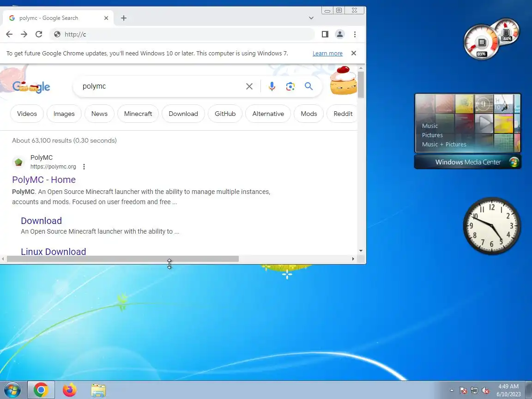Reload the page with the refresh icon
532x399 pixels.
[39, 34]
